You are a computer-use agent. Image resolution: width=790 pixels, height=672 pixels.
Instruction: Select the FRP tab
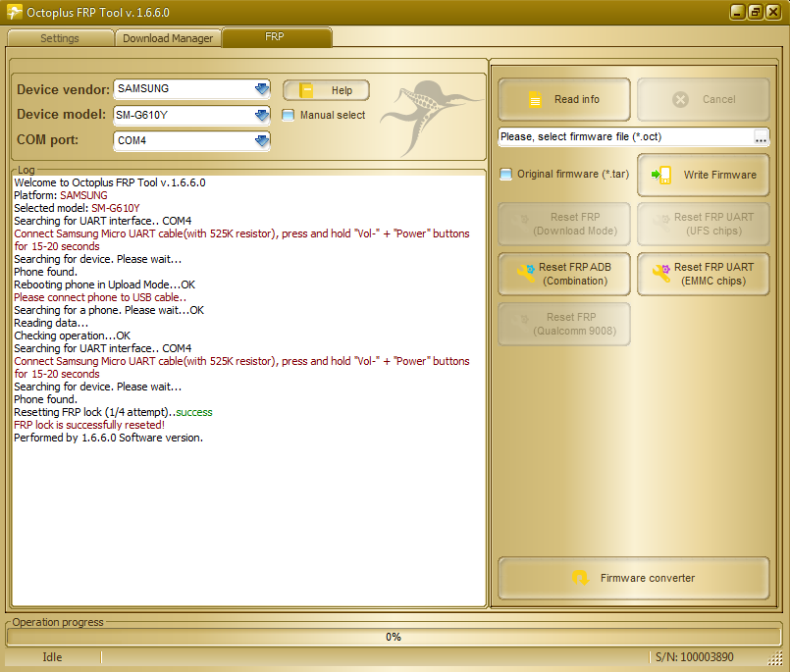(x=276, y=37)
